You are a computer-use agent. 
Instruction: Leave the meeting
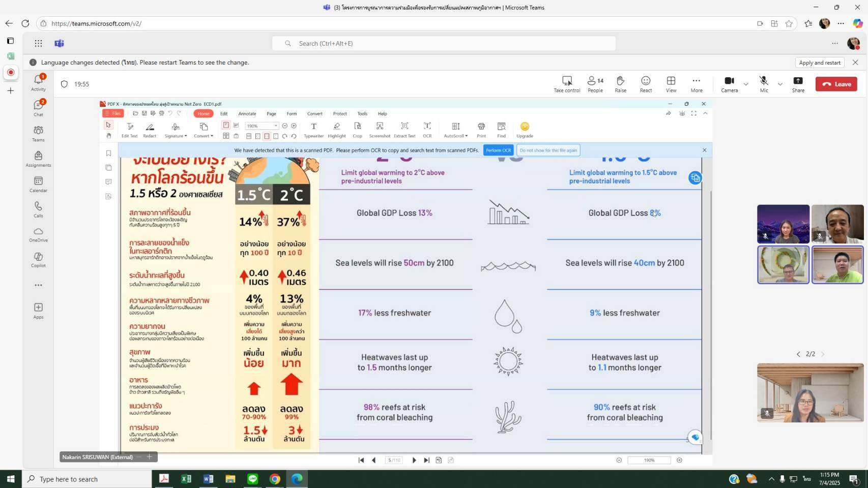(x=836, y=84)
